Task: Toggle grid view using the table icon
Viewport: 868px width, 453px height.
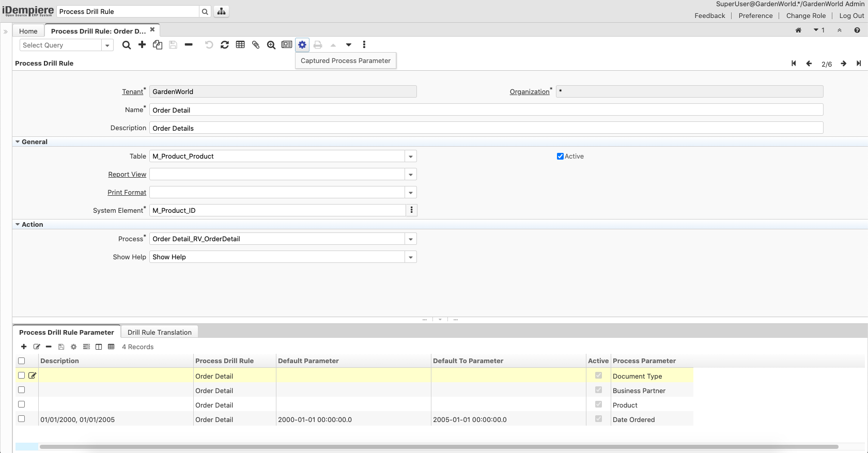Action: [x=240, y=45]
